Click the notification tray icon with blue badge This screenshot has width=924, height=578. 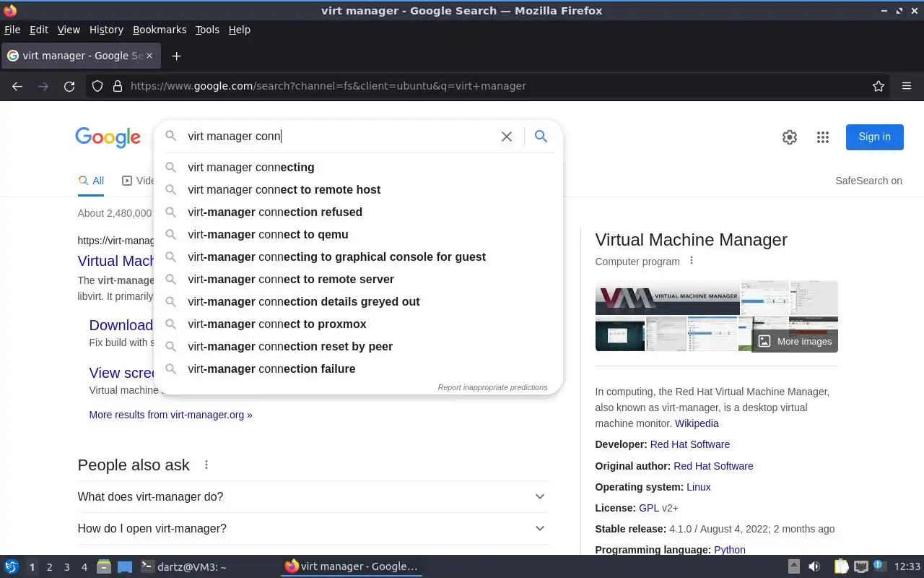click(881, 567)
